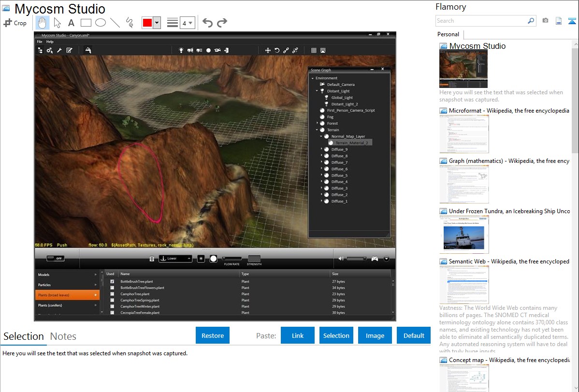Pick the rectangle shape tool
The height and width of the screenshot is (392, 579).
click(x=86, y=23)
